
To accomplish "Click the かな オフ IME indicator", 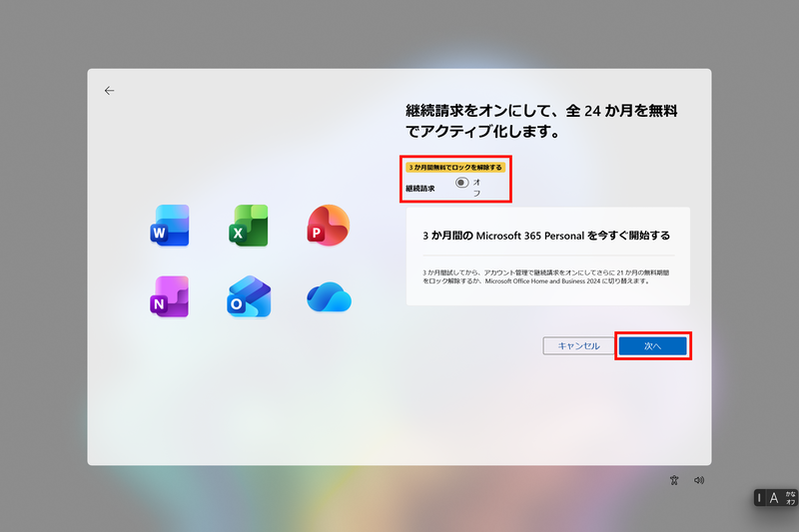I will (790, 498).
